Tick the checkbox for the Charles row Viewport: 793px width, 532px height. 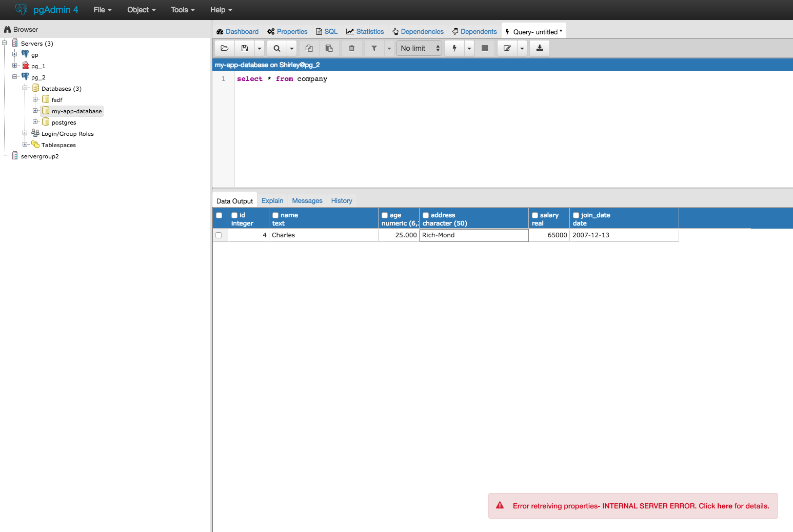(219, 235)
